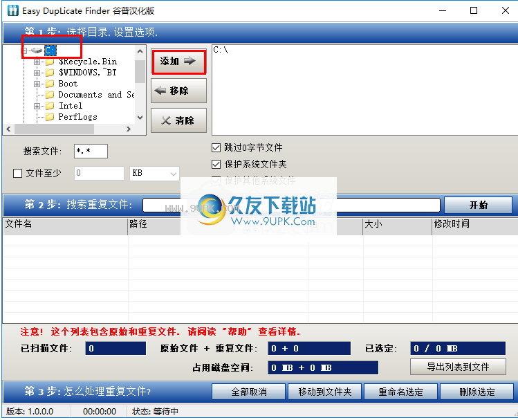The height and width of the screenshot is (420, 518).
Task: Close the Easy Duplicate Finder window
Action: [505, 10]
